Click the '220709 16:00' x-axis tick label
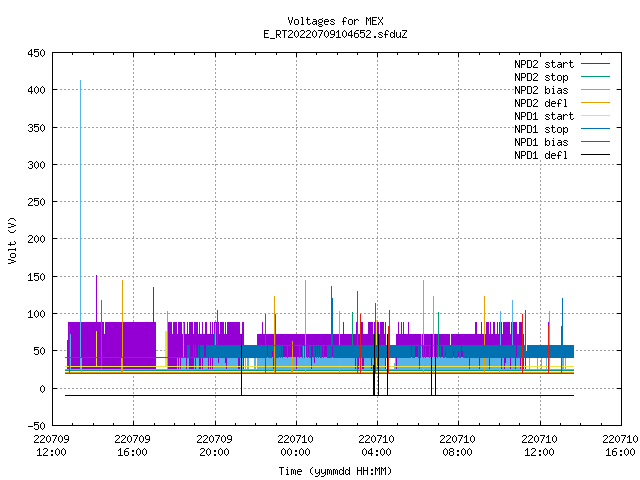The width and height of the screenshot is (640, 480). point(133,446)
